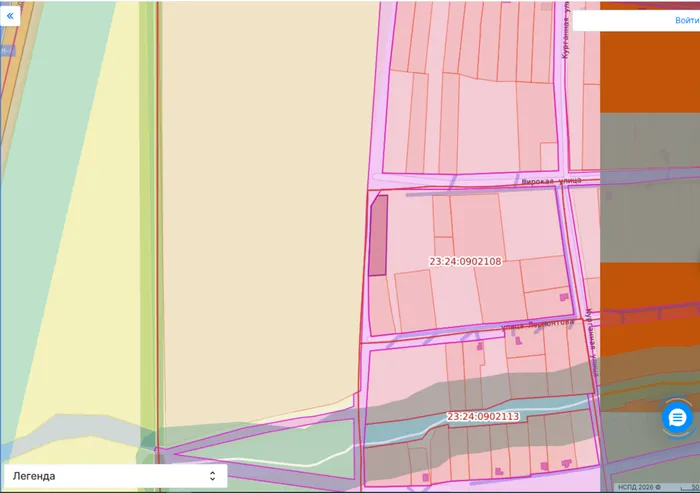Click pink building footprint in quarter 0902108

point(564,297)
